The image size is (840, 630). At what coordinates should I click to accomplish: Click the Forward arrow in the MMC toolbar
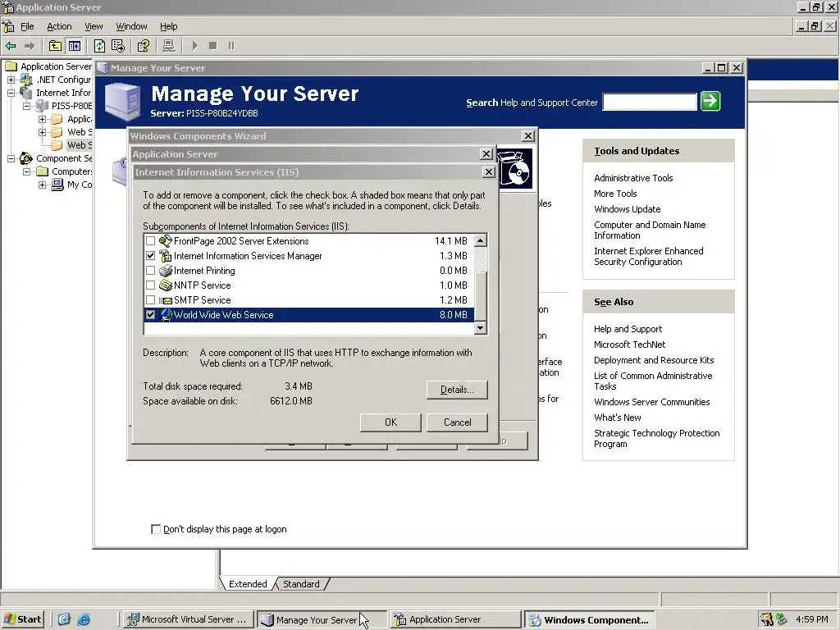tap(30, 46)
